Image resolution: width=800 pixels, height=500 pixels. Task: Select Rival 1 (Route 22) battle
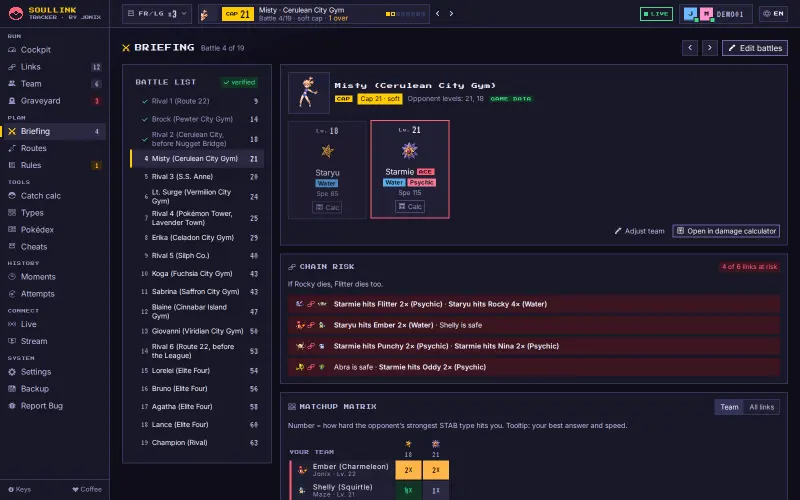[x=197, y=101]
